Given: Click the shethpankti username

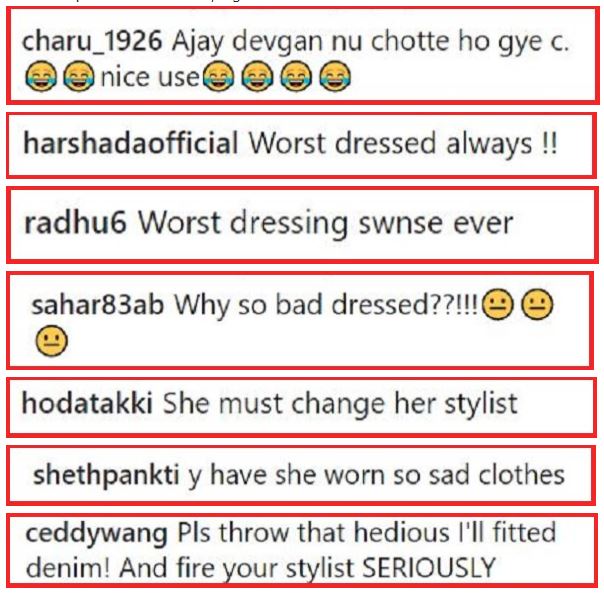Looking at the screenshot, I should pyautogui.click(x=106, y=475).
